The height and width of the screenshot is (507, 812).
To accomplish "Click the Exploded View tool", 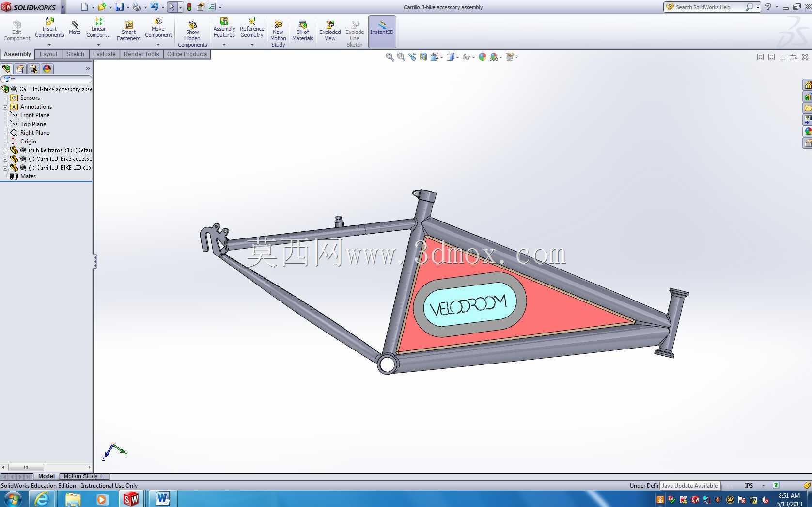I will tap(330, 31).
